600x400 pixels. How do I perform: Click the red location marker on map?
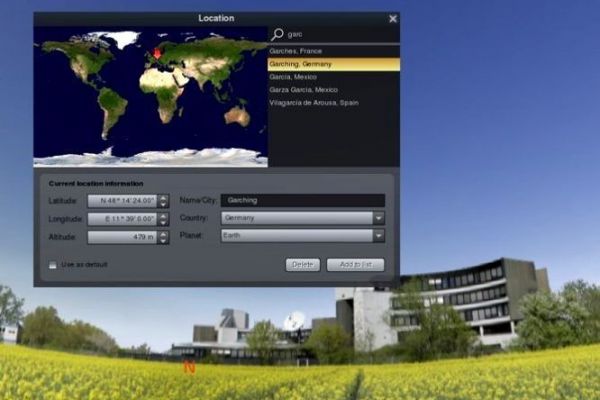tap(157, 52)
